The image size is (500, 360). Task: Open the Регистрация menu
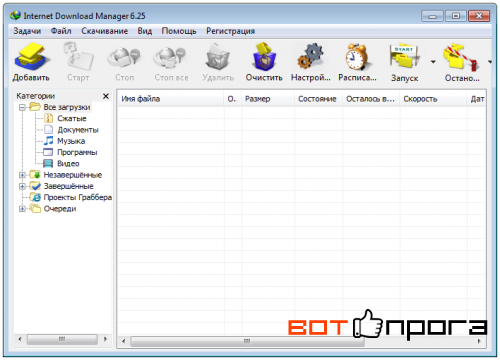(230, 31)
